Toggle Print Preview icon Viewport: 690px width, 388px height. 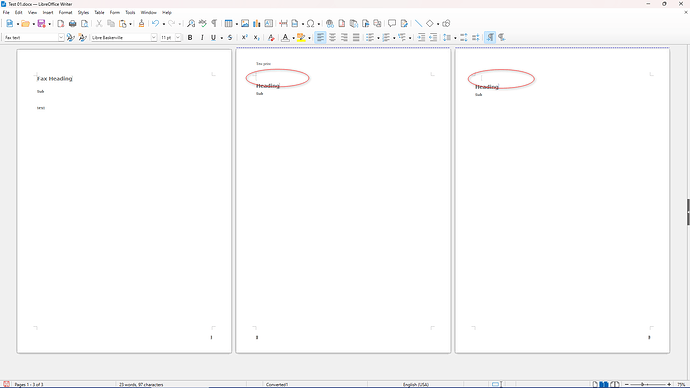pyautogui.click(x=84, y=24)
